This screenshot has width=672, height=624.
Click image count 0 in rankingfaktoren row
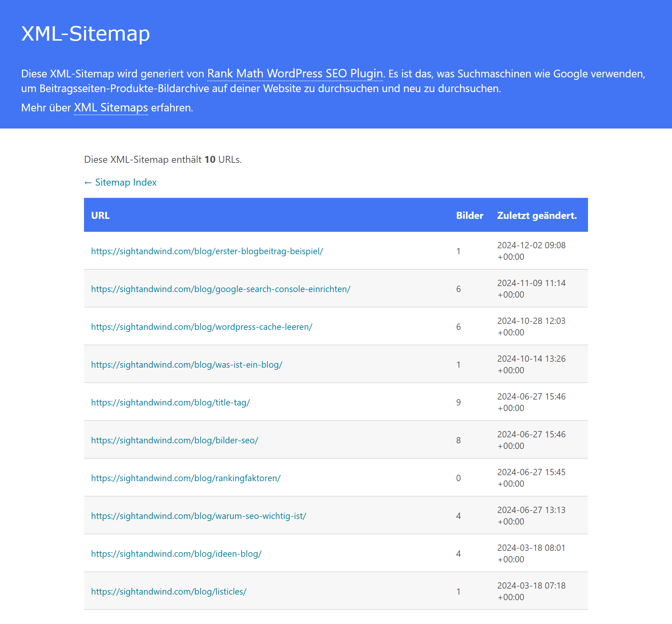(458, 478)
